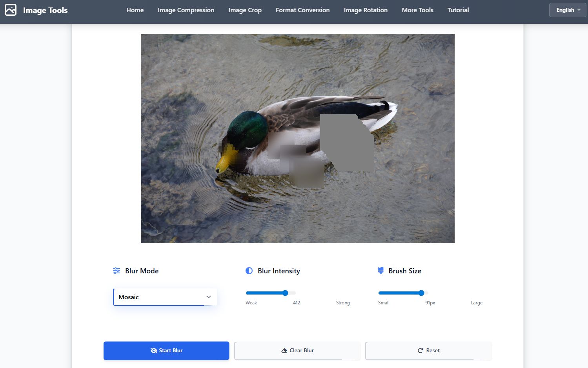Click the Blur Mode sliders icon
The height and width of the screenshot is (368, 588).
(117, 271)
